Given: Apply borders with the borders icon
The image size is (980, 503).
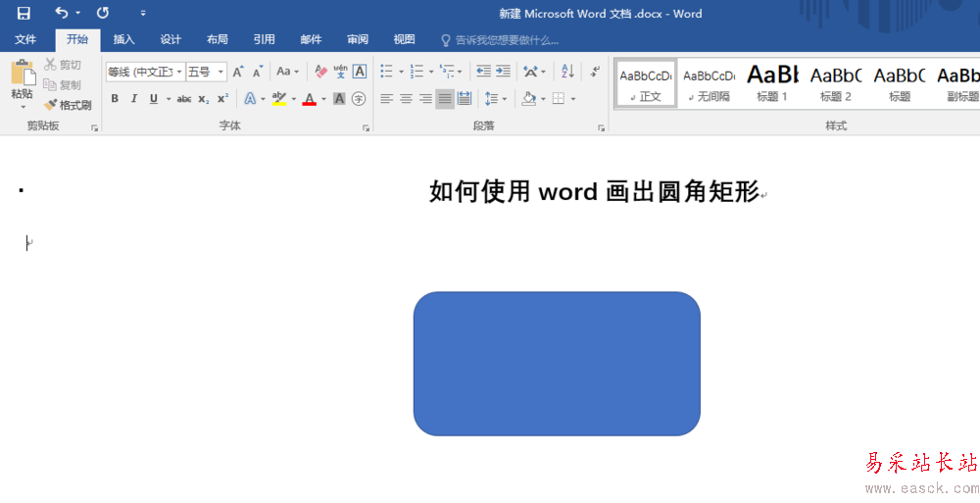Looking at the screenshot, I should 559,99.
